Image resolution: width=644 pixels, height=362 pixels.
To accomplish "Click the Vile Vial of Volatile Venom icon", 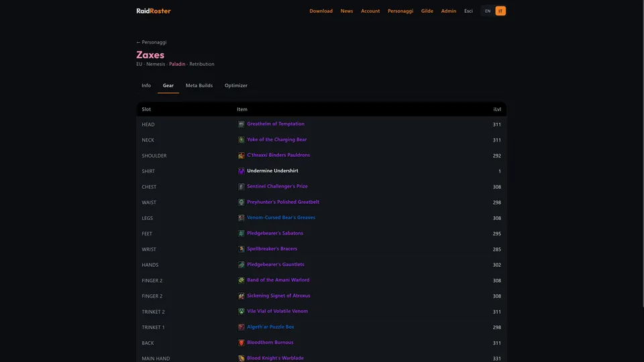I will click(241, 311).
